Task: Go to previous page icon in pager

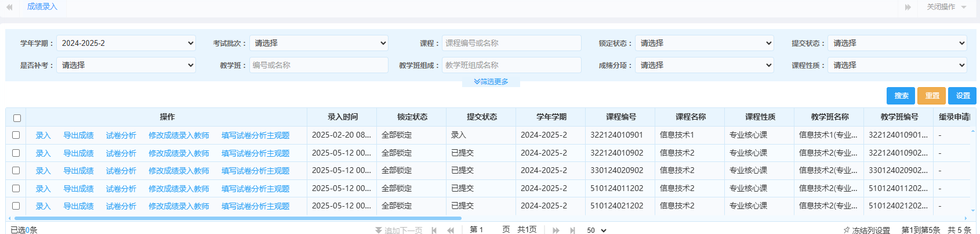Action: (450, 231)
